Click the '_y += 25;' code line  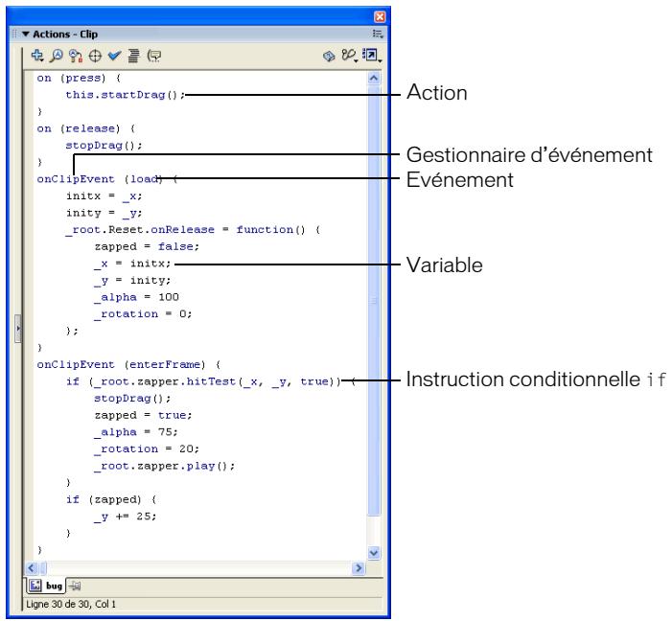pyautogui.click(x=126, y=517)
